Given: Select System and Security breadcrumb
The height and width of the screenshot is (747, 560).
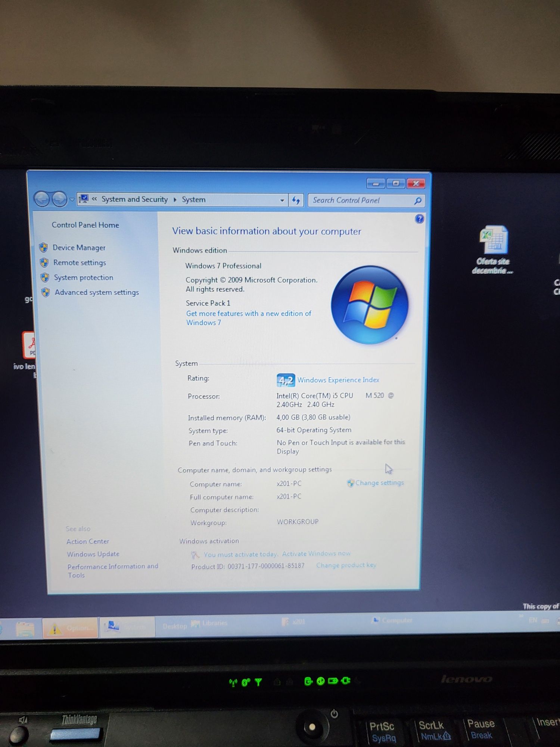Looking at the screenshot, I should click(134, 199).
